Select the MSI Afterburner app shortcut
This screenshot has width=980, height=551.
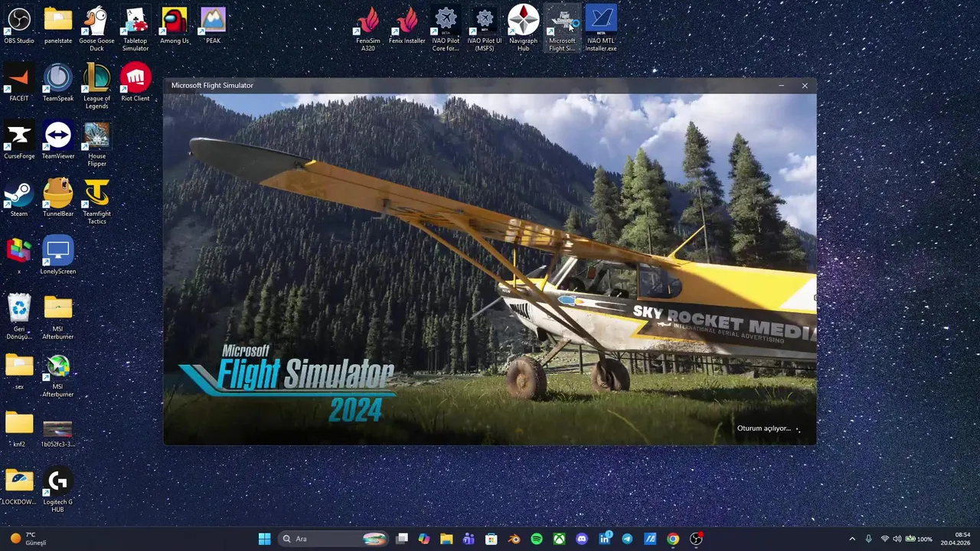point(58,375)
